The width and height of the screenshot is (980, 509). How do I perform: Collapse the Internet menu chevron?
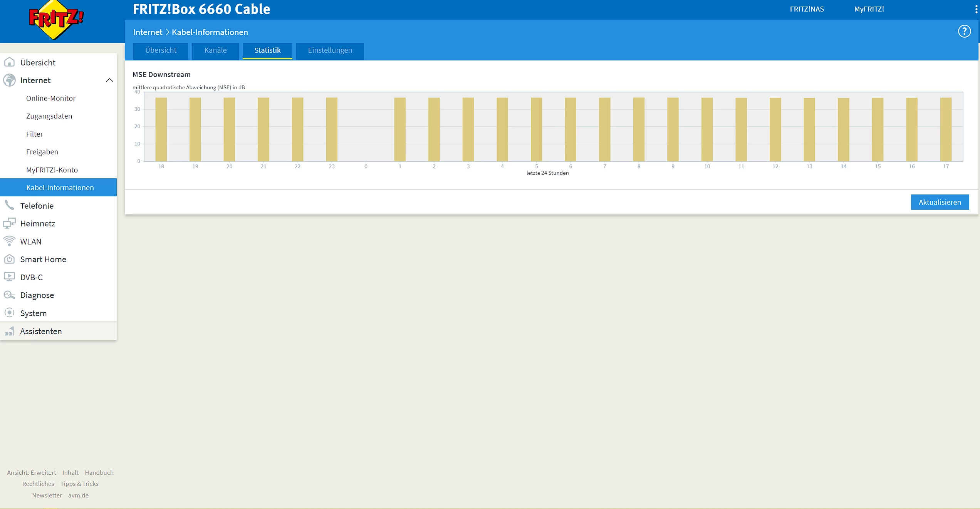(x=109, y=80)
